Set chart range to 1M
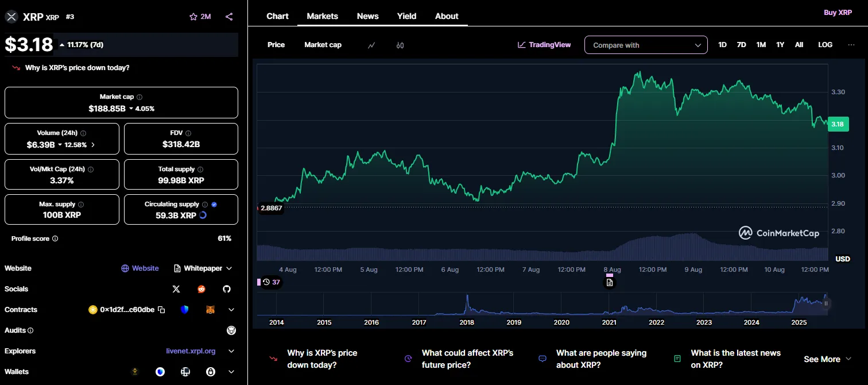868x385 pixels. 761,45
